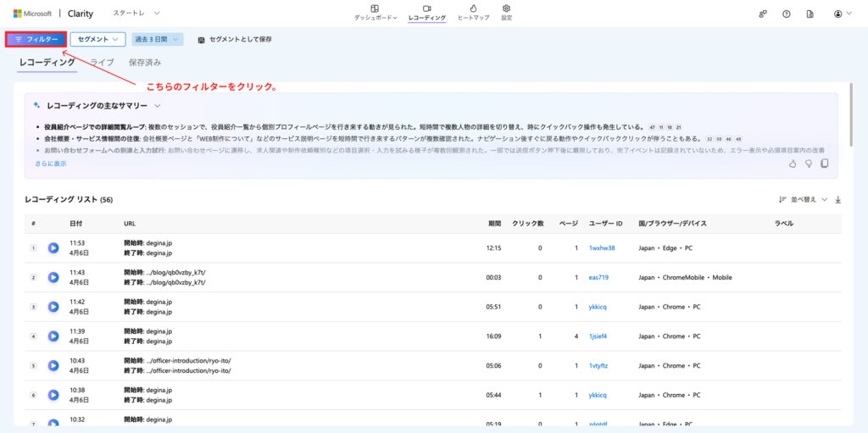
Task: Open the 設定 settings gear
Action: coord(506,13)
